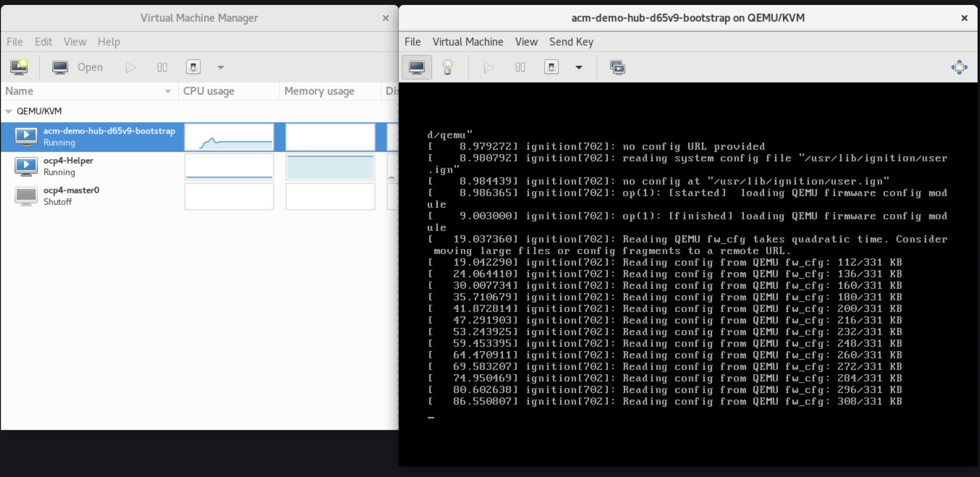Image resolution: width=980 pixels, height=477 pixels.
Task: Collapse the QEMU/KVM connection tree
Action: tap(8, 111)
